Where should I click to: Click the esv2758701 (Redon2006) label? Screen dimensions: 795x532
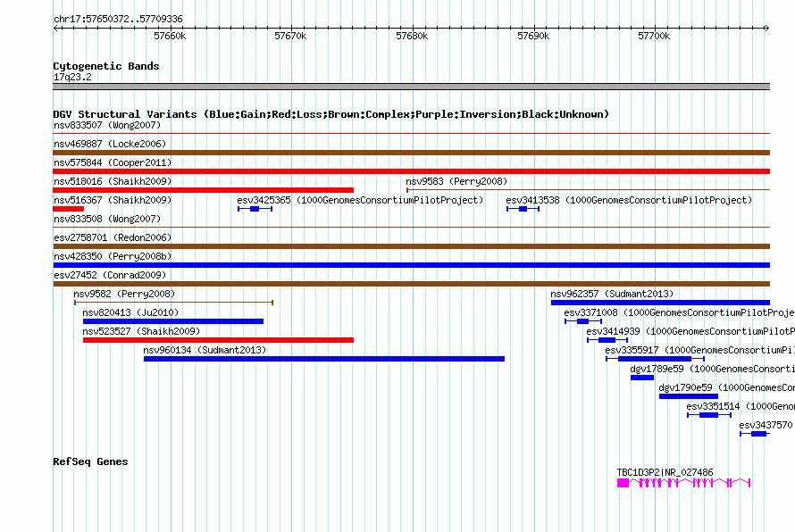pos(113,237)
